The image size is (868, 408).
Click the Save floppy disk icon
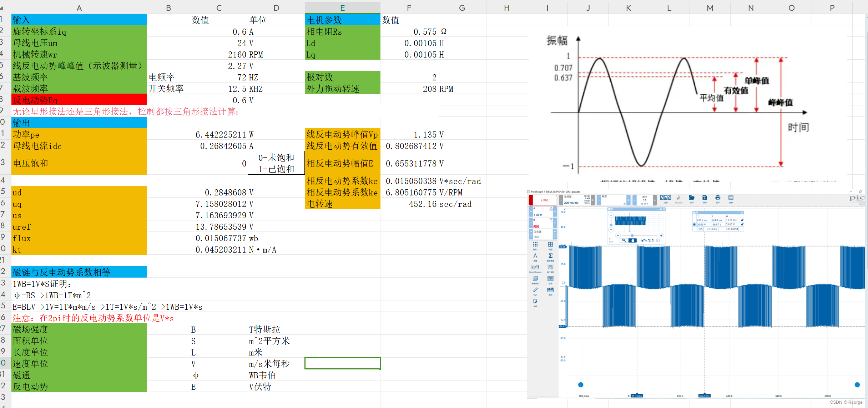(705, 198)
